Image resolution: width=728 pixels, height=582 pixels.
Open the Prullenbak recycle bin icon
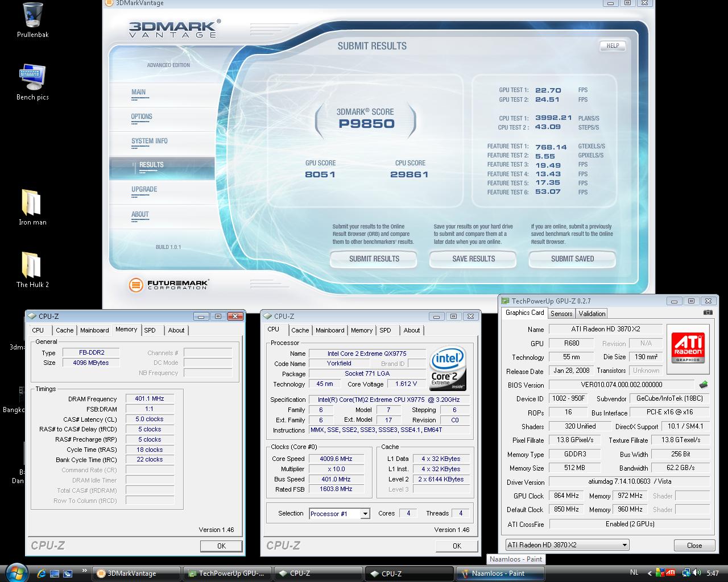click(x=32, y=20)
